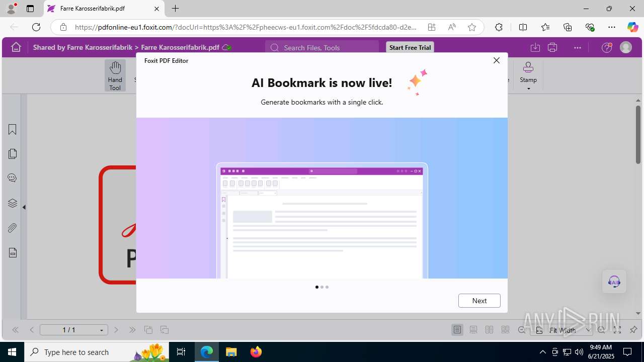Image resolution: width=644 pixels, height=362 pixels.
Task: Refresh the browser page
Action: click(36, 27)
